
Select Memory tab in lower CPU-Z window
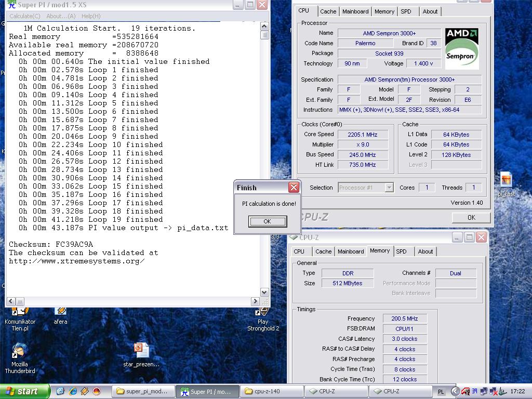[x=380, y=251]
